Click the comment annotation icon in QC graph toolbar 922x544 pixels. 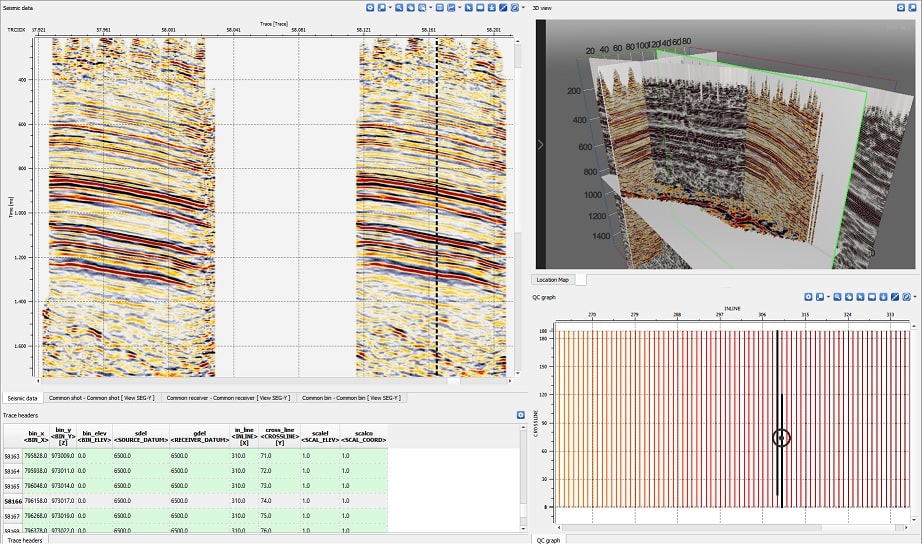(871, 297)
